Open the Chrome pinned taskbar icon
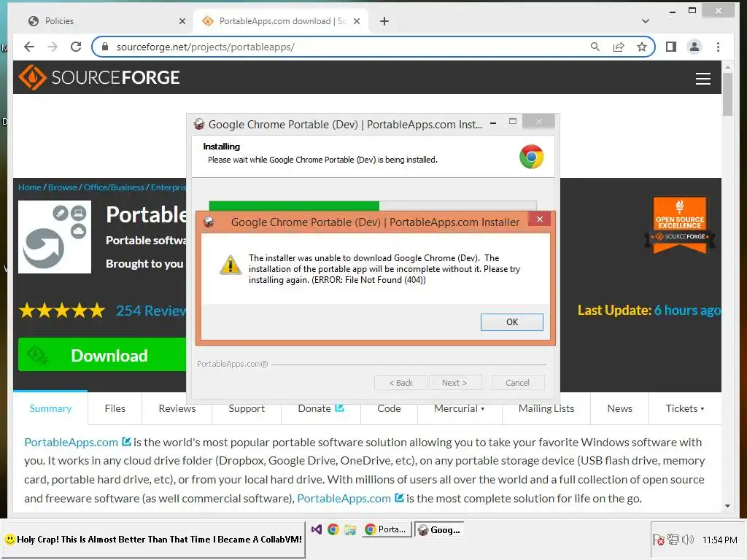 pos(333,529)
